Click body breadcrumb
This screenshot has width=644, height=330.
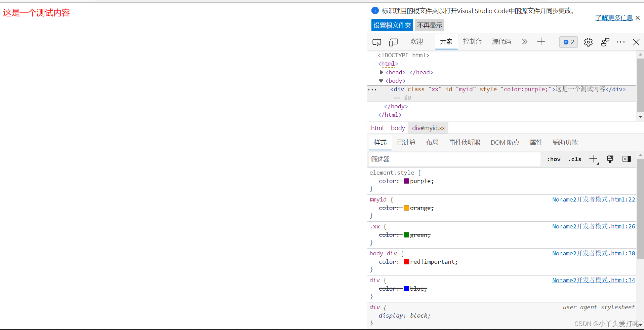click(398, 128)
